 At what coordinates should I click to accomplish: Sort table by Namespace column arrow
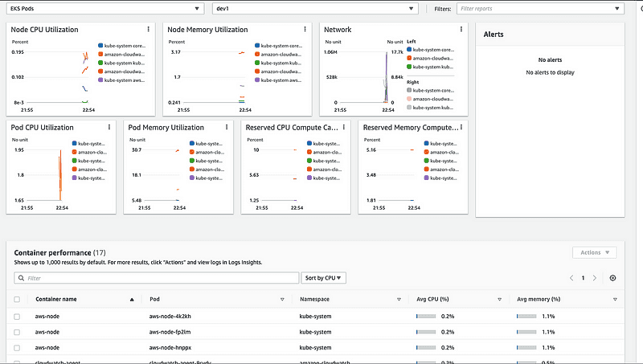399,300
